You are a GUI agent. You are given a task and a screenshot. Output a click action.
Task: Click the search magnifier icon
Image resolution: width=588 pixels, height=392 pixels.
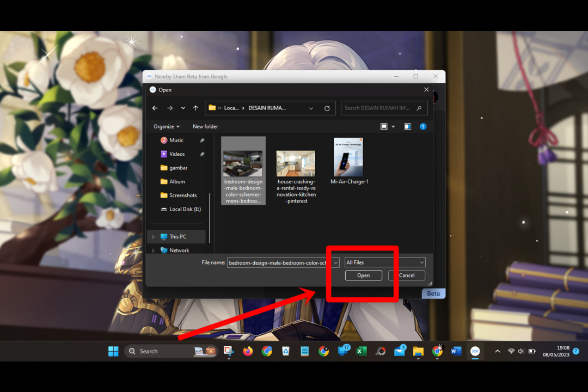pyautogui.click(x=419, y=108)
